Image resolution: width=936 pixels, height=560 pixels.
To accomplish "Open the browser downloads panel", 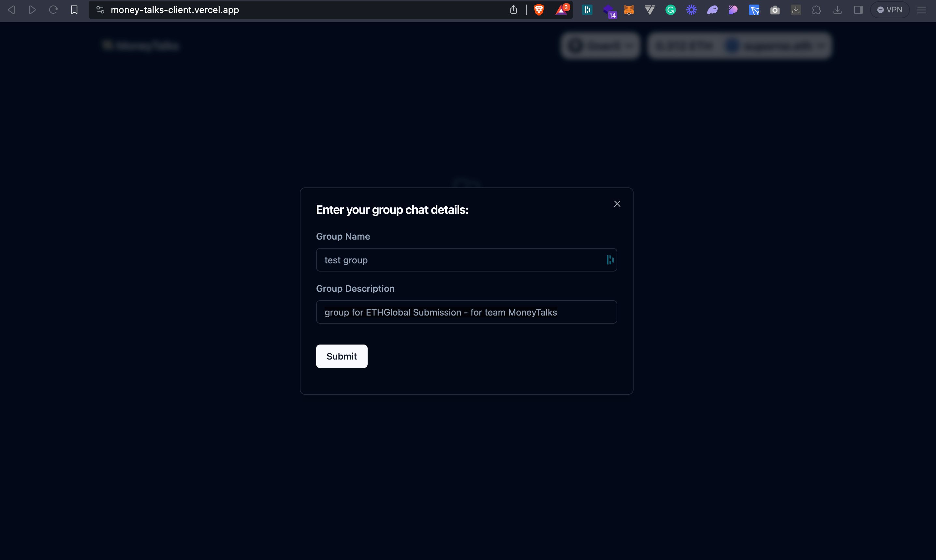I will pyautogui.click(x=838, y=10).
